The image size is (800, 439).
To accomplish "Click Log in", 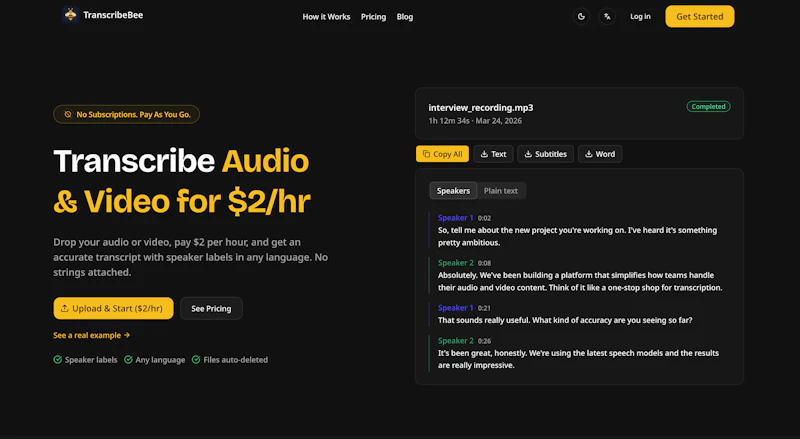I will 640,16.
